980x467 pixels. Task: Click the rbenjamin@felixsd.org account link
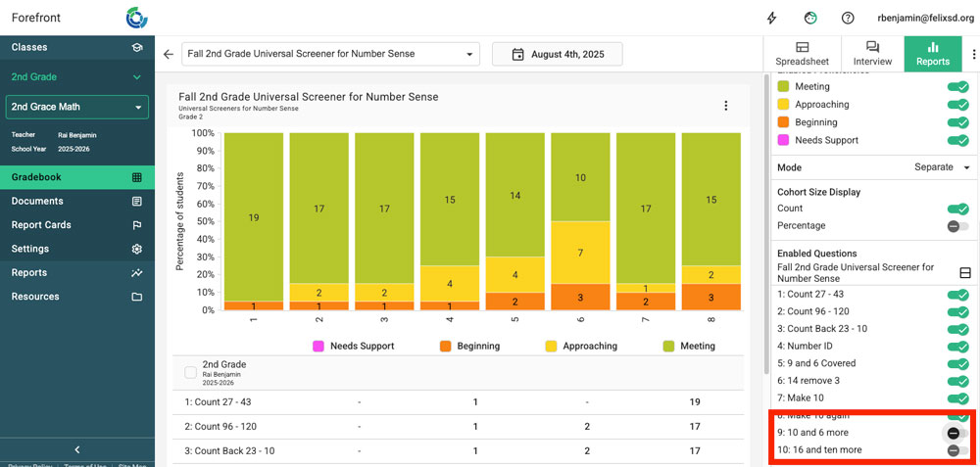click(x=918, y=18)
